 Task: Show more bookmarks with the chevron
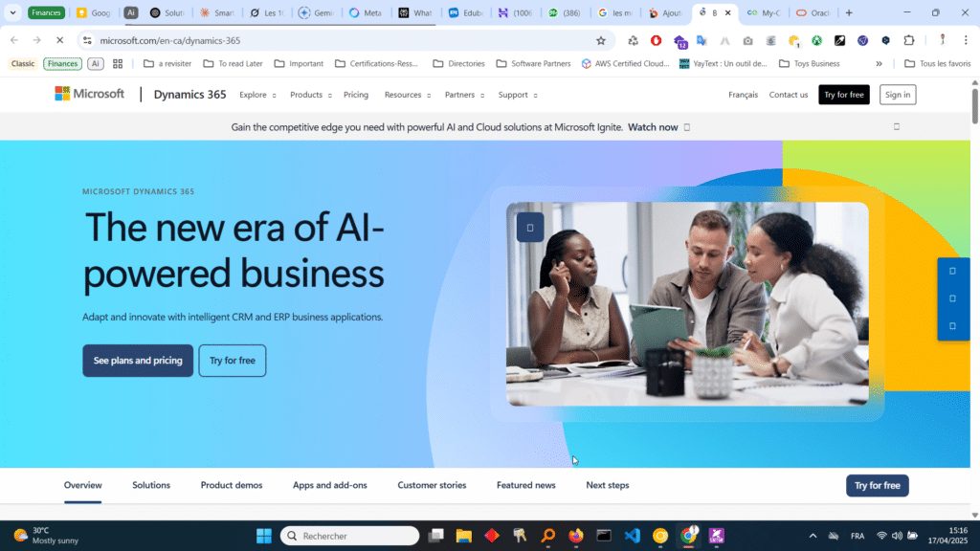pyautogui.click(x=879, y=64)
